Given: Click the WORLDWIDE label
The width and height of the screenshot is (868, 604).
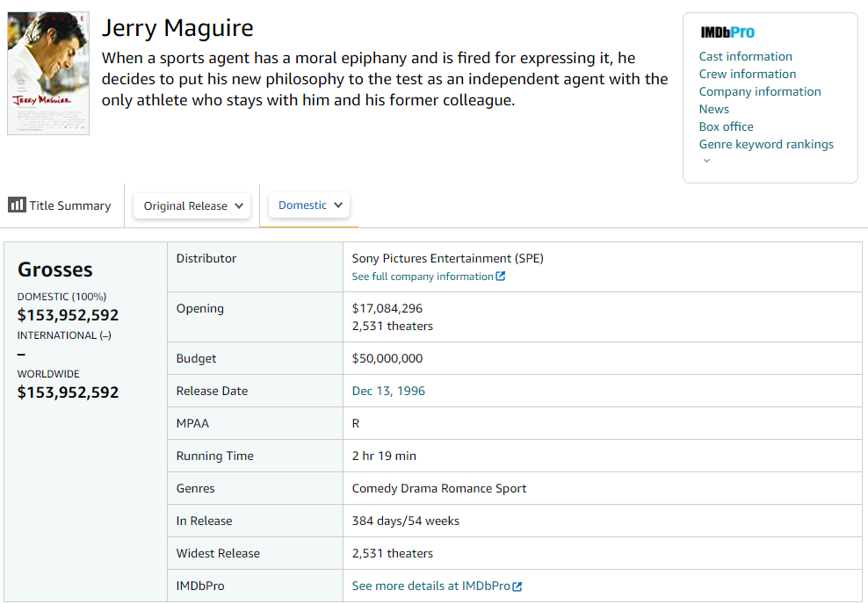Looking at the screenshot, I should click(48, 375).
